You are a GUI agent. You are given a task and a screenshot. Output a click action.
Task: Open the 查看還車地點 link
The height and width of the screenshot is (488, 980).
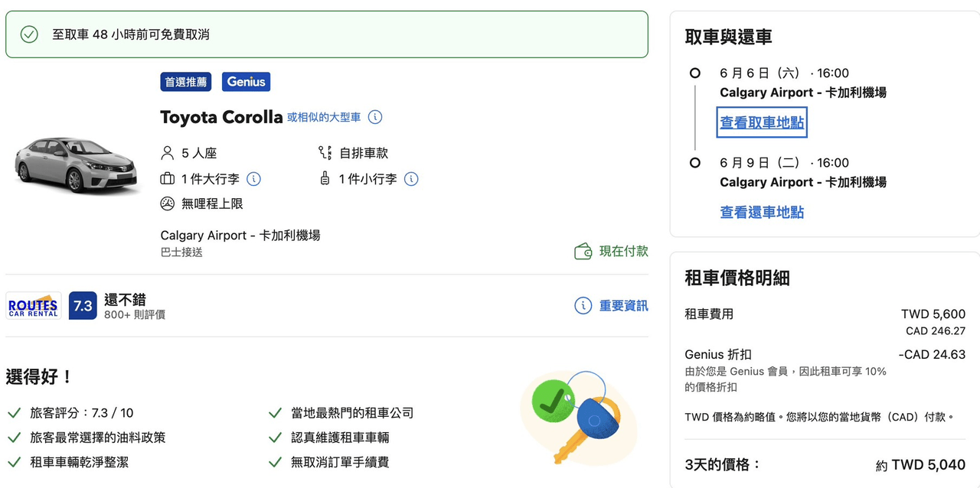762,213
